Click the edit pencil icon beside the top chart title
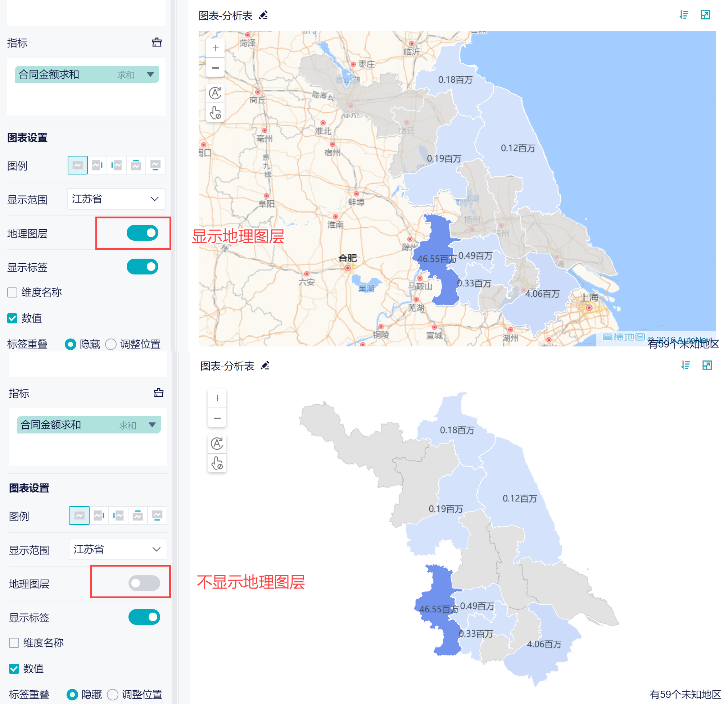 (x=263, y=15)
